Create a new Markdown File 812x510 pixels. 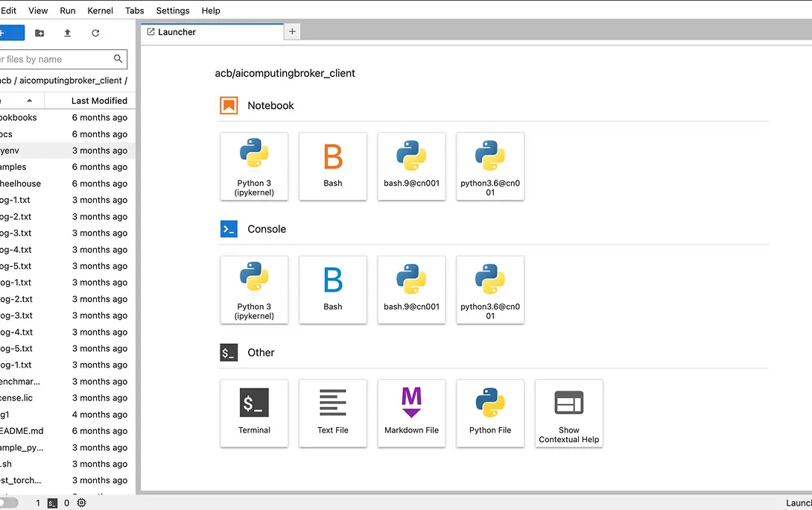tap(411, 413)
